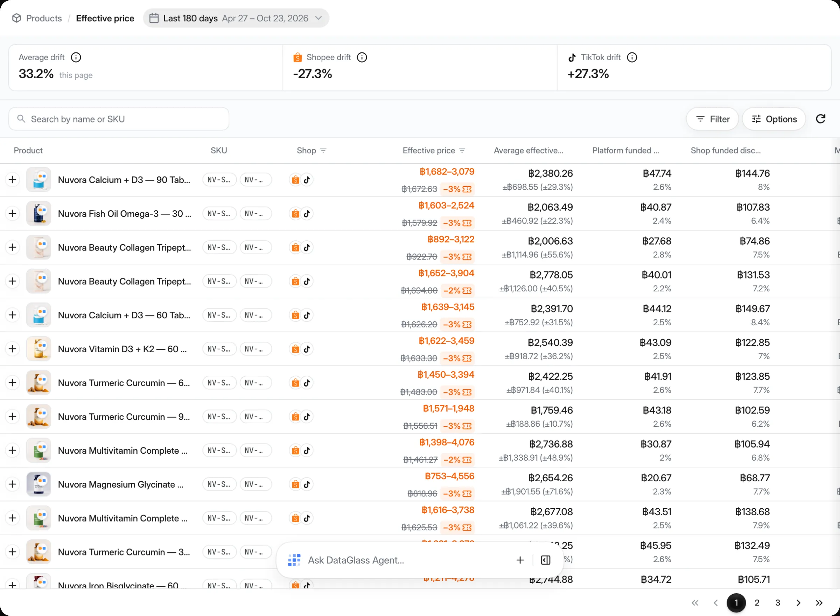Expand the Nuvora Magnesium Glycinate row

click(x=12, y=484)
